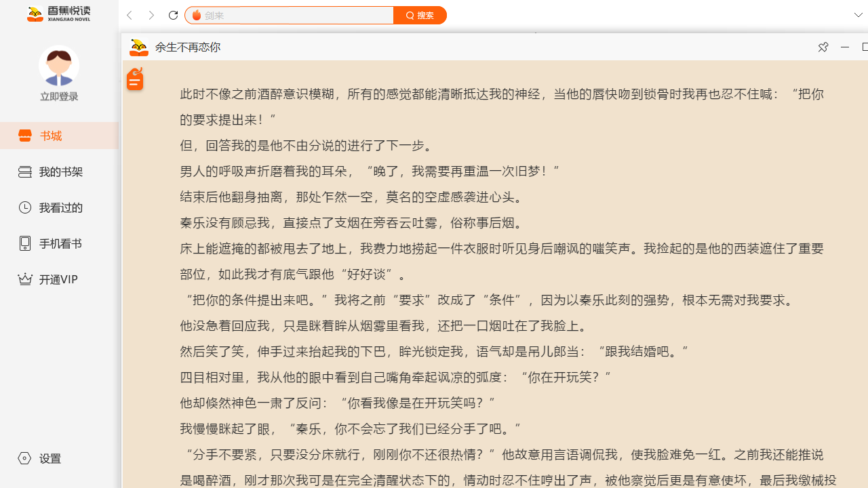Open the orange table of contents bookmark

[x=135, y=79]
